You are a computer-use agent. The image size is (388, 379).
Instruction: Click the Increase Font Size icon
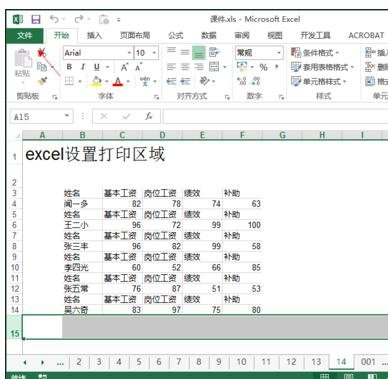(124, 67)
